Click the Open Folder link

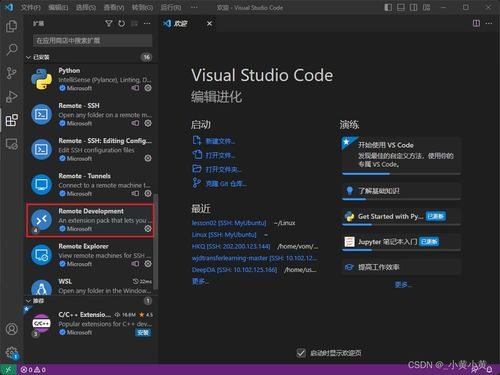click(223, 169)
